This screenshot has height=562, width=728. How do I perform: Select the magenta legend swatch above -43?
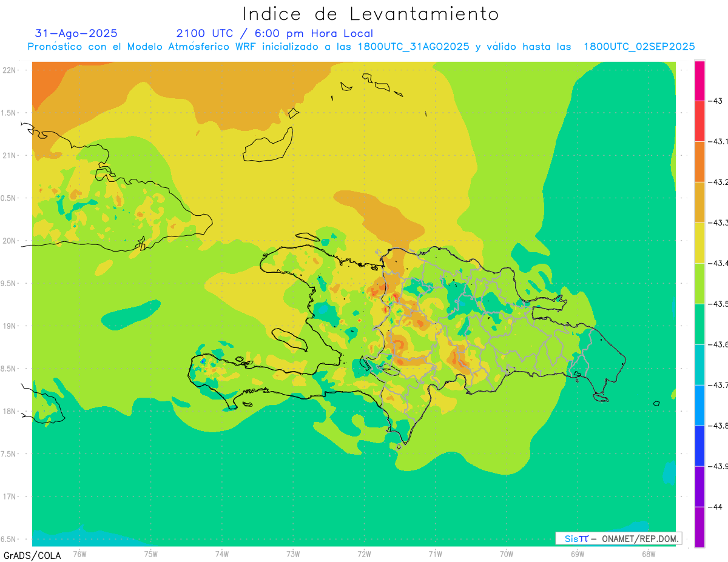tap(699, 81)
